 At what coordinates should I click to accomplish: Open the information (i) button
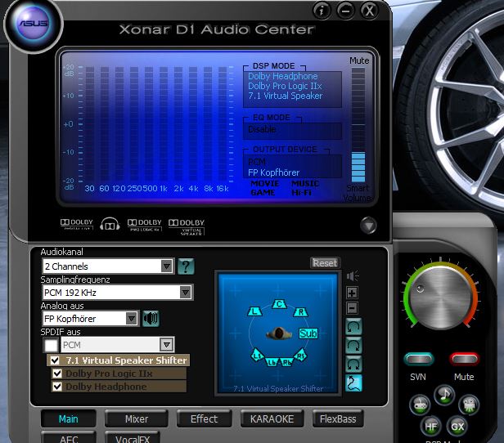click(x=322, y=11)
